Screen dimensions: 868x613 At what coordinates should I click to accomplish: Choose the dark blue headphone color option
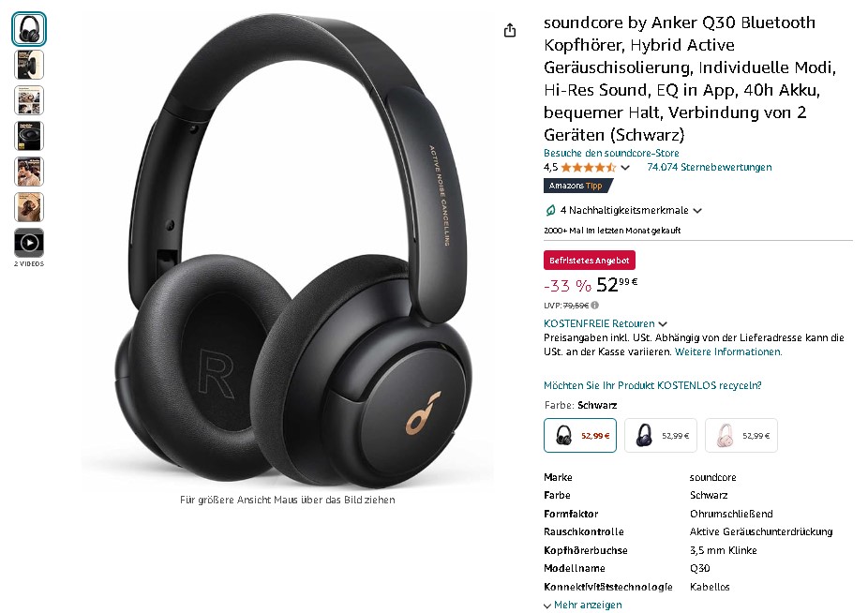click(661, 435)
